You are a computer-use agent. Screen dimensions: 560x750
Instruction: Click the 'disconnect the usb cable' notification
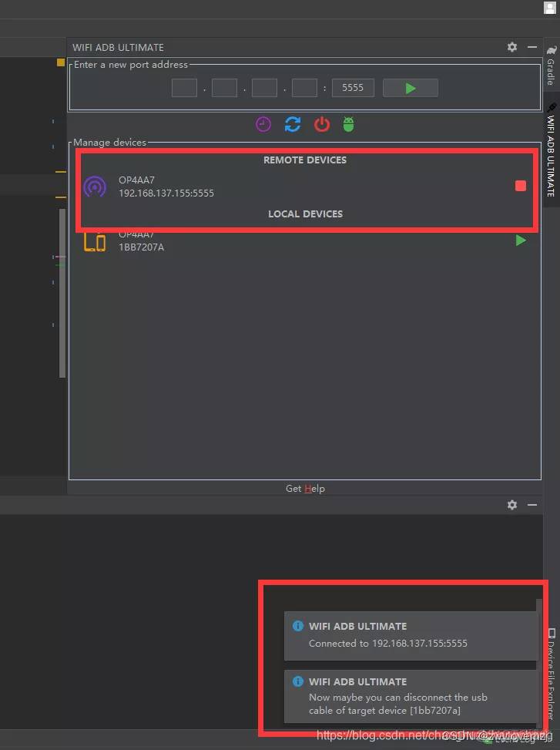(411, 697)
